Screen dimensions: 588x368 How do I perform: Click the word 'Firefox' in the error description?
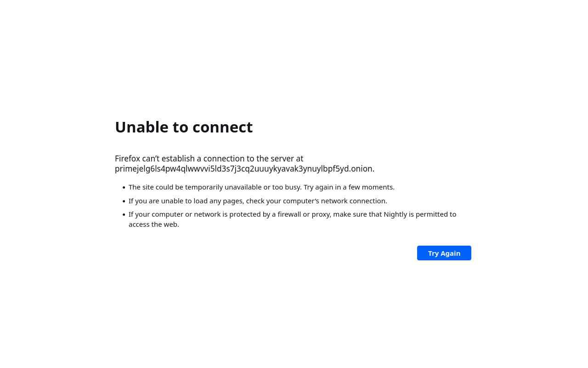tap(127, 159)
